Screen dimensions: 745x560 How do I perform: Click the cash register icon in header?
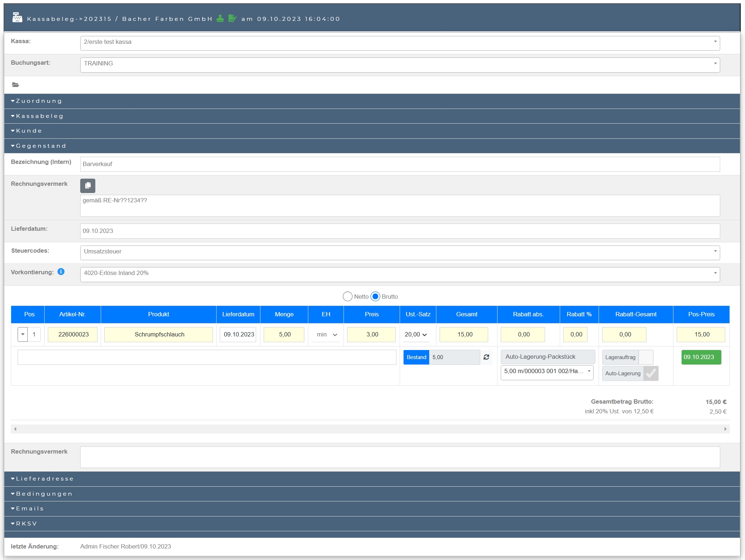coord(17,17)
